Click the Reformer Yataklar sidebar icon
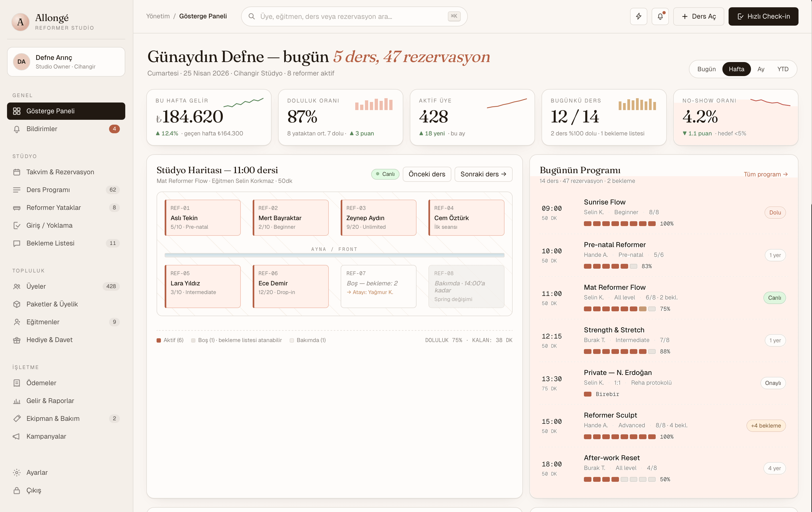812x512 pixels. tap(16, 208)
